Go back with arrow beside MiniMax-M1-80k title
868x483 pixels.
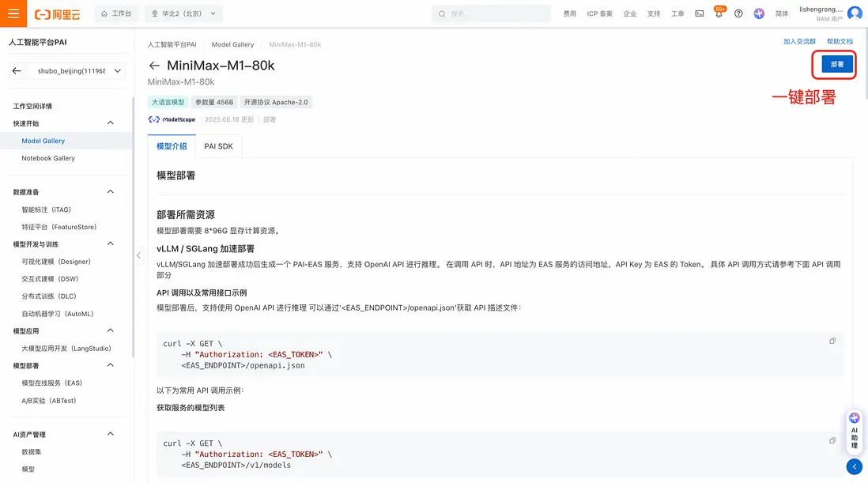[x=154, y=66]
